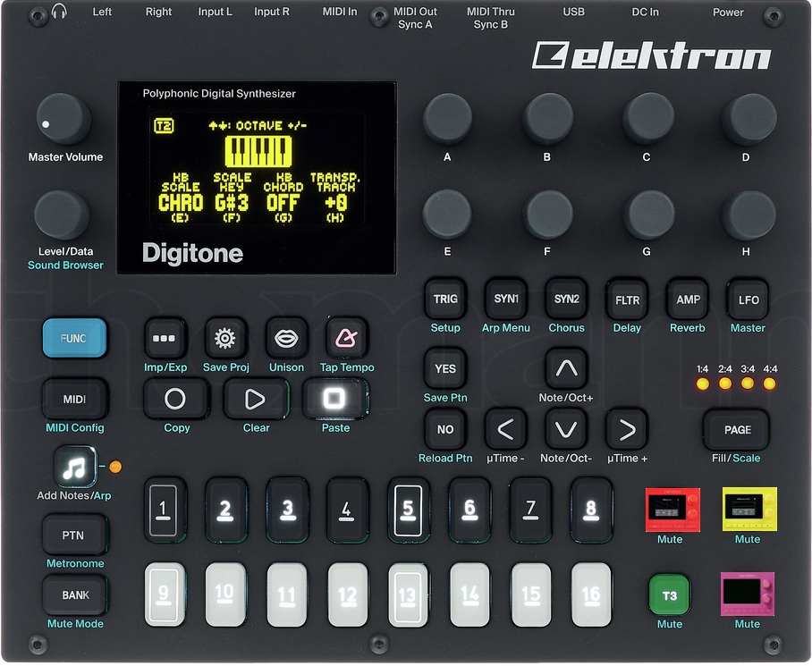Start playback with the Play/Clear key

(x=255, y=399)
